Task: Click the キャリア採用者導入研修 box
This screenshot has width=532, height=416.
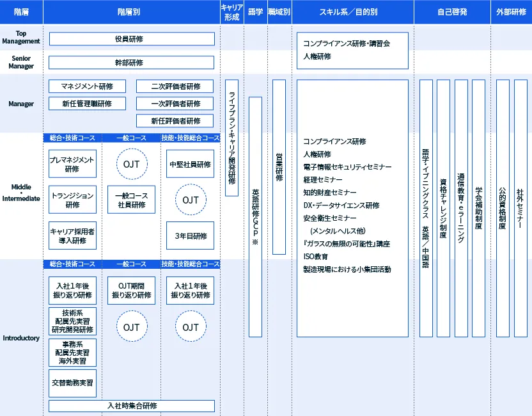Action: pos(72,236)
